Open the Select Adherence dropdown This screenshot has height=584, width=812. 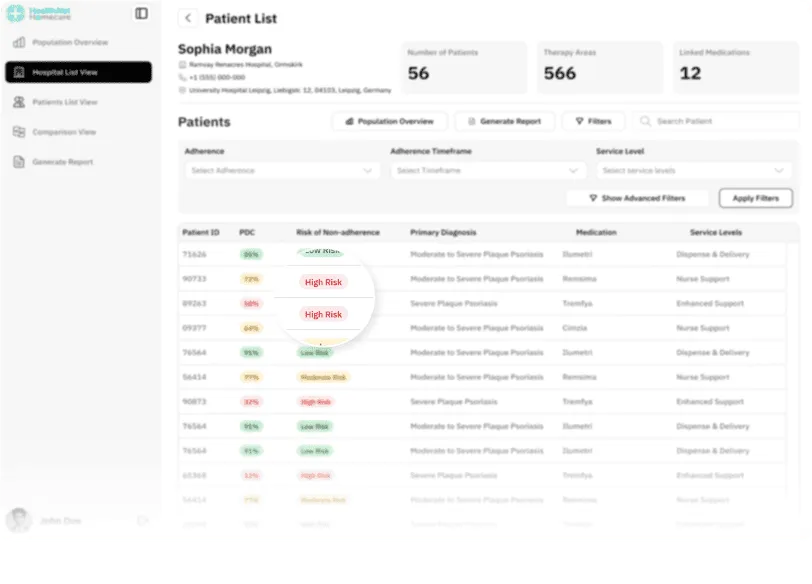point(280,170)
